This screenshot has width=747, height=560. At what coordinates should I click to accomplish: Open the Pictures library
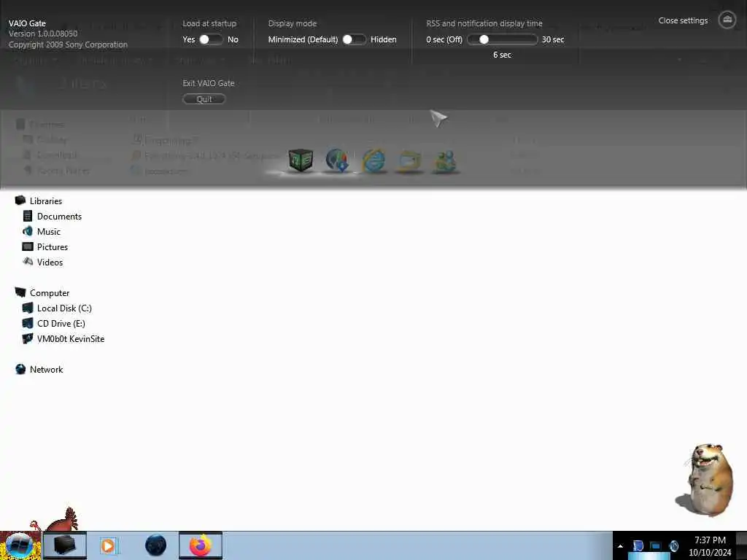[53, 246]
